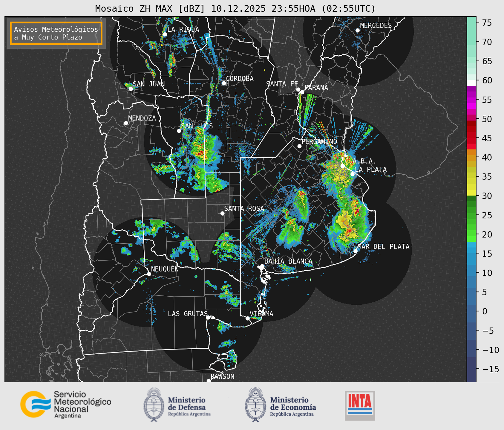Click the LA PLATA city label
504x430 pixels.
(371, 170)
